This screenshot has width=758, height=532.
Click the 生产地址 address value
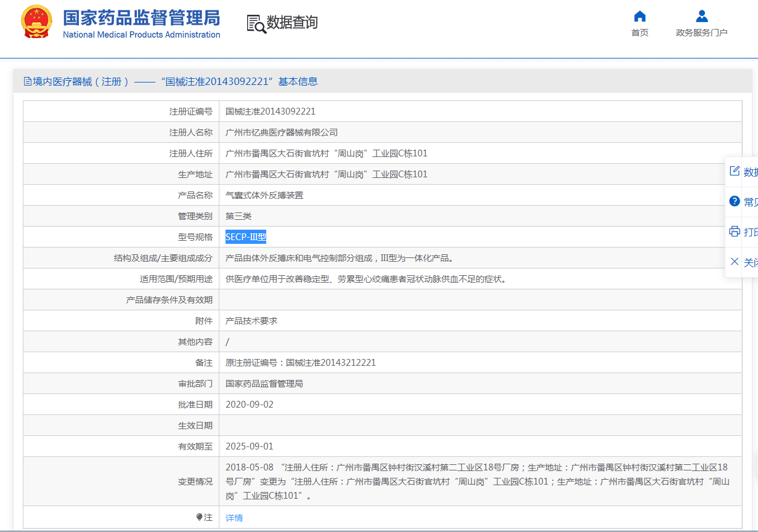pyautogui.click(x=327, y=174)
